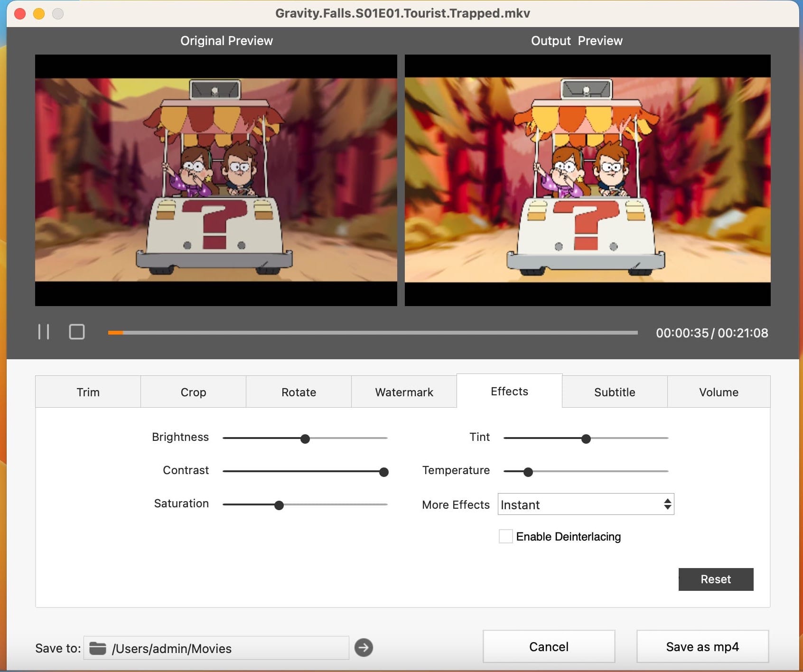The image size is (803, 672).
Task: Click Save as mp4 button
Action: coord(702,646)
